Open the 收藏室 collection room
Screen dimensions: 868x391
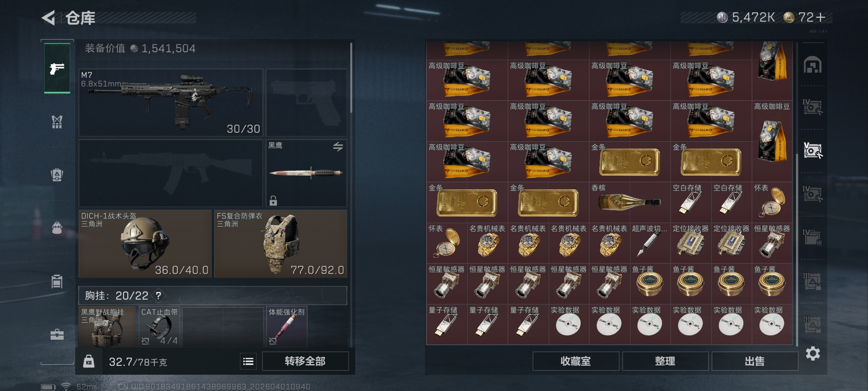click(x=575, y=361)
